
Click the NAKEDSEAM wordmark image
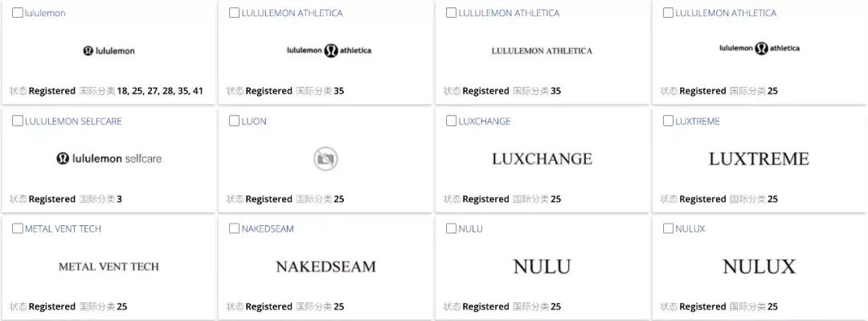tap(326, 266)
